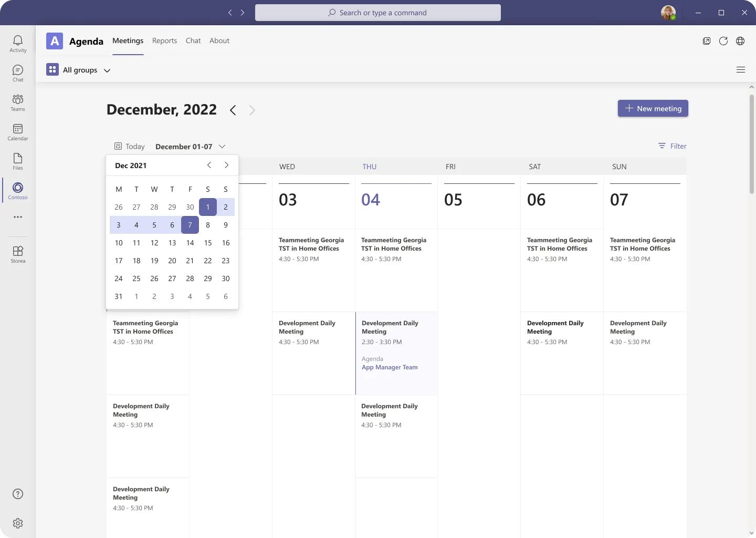The height and width of the screenshot is (538, 756).
Task: Open the Calendar app in sidebar
Action: point(18,132)
